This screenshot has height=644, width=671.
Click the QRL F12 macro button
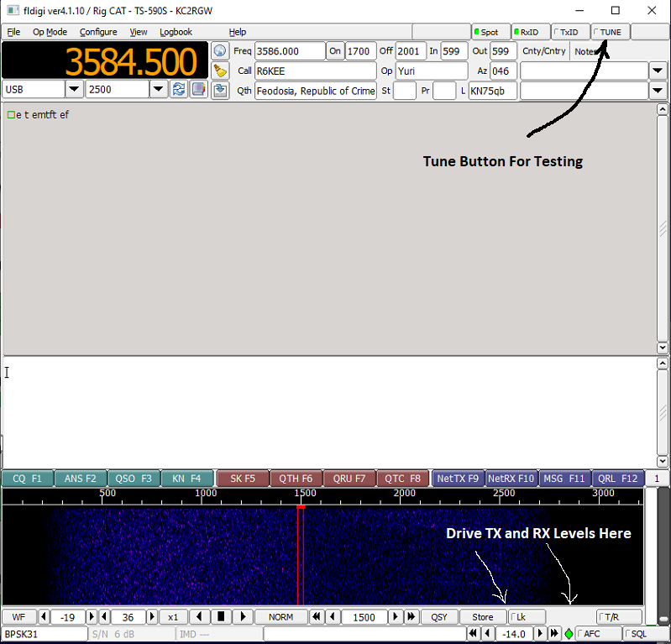coord(617,479)
